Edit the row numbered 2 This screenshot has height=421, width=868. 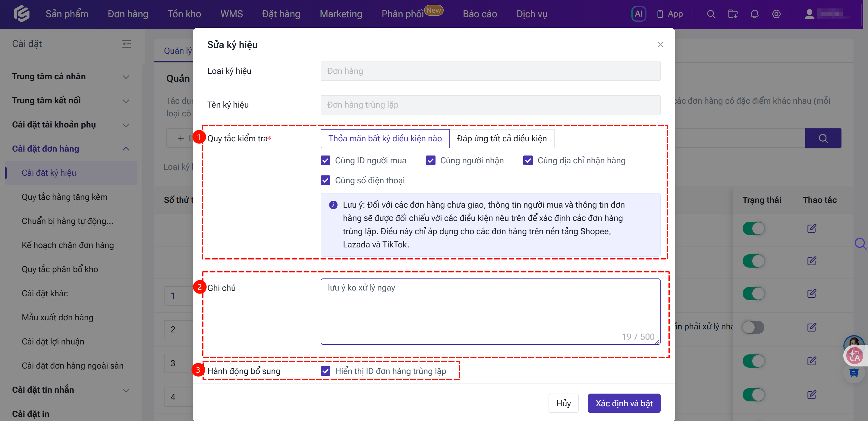pyautogui.click(x=812, y=327)
